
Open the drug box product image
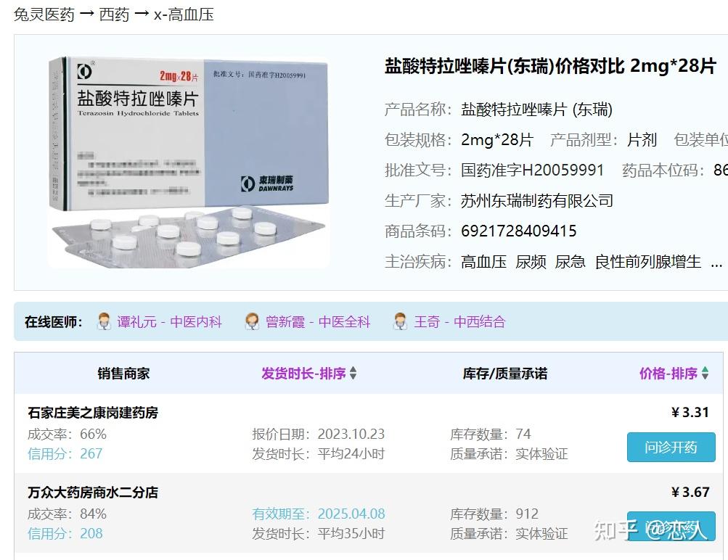click(x=189, y=162)
